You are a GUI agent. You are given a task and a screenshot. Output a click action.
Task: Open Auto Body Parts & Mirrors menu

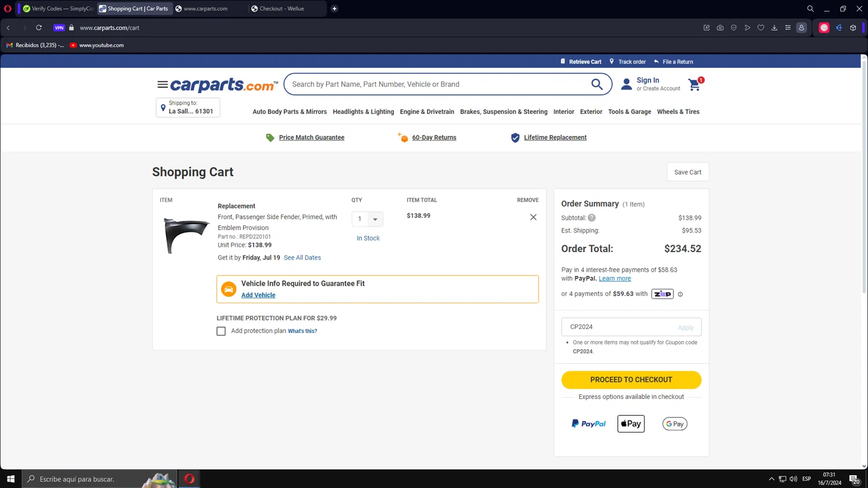289,112
